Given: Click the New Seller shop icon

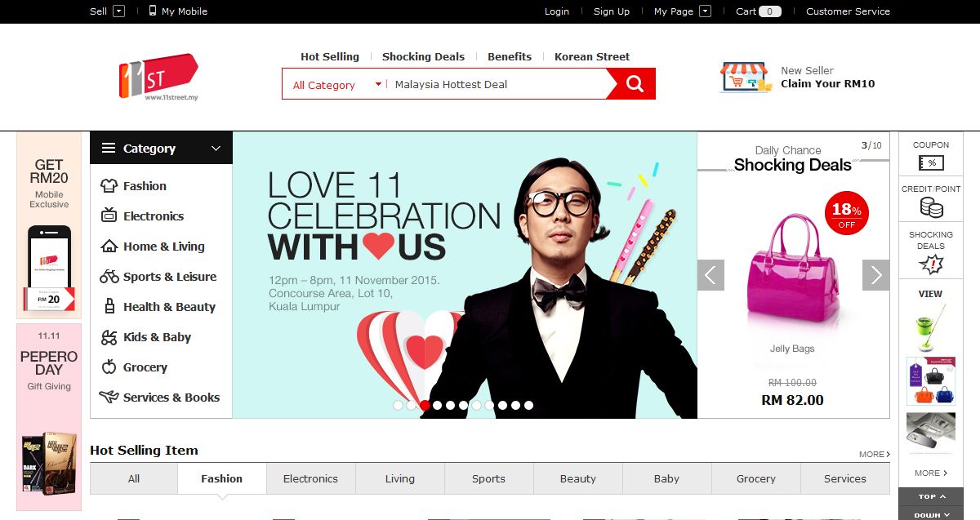Looking at the screenshot, I should click(x=745, y=78).
